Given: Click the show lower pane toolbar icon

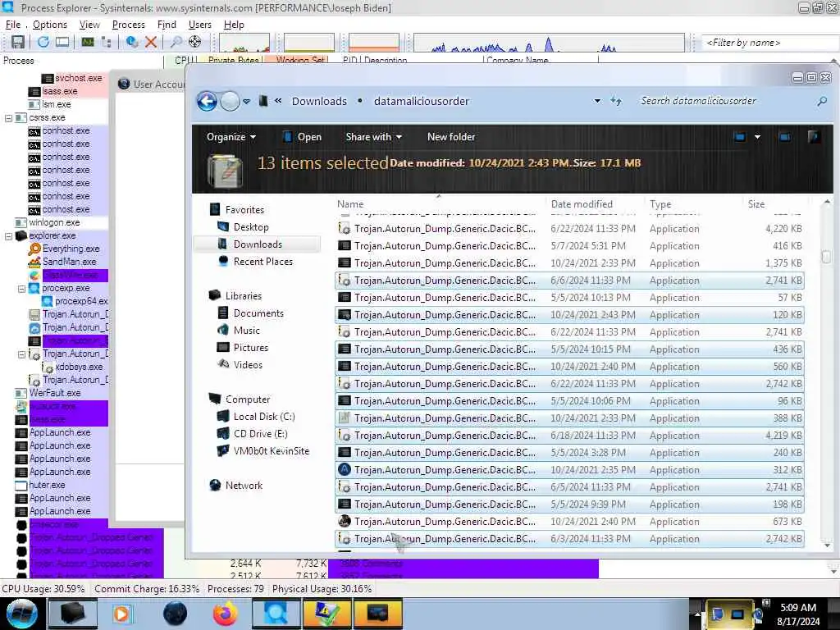Looking at the screenshot, I should point(62,43).
